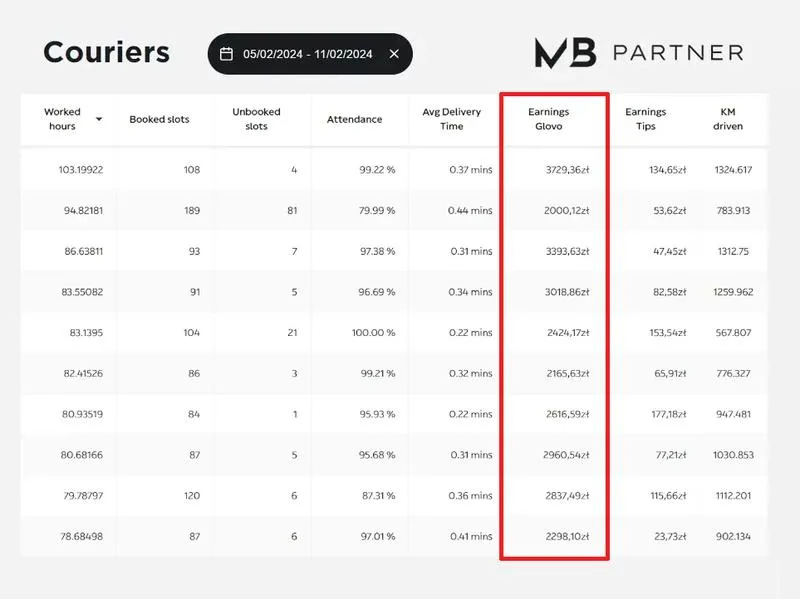The image size is (800, 599).
Task: Sort by Unbooked slots column header
Action: (x=256, y=120)
